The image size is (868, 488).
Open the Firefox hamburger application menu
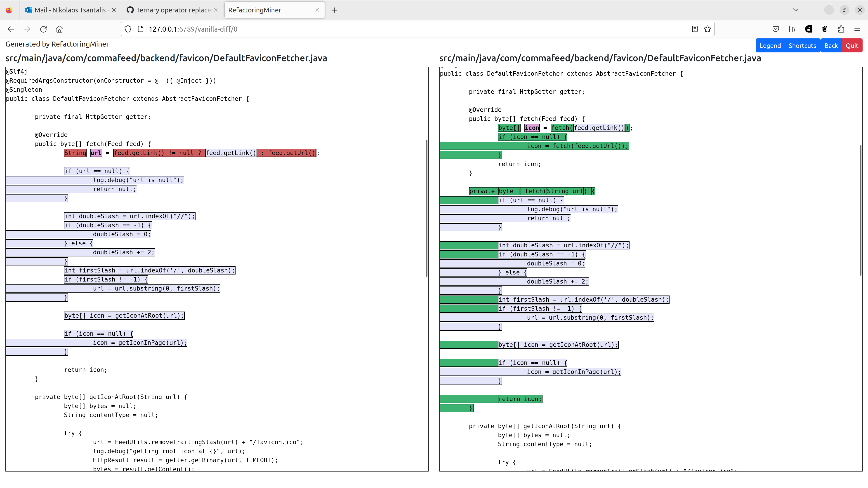pyautogui.click(x=857, y=29)
